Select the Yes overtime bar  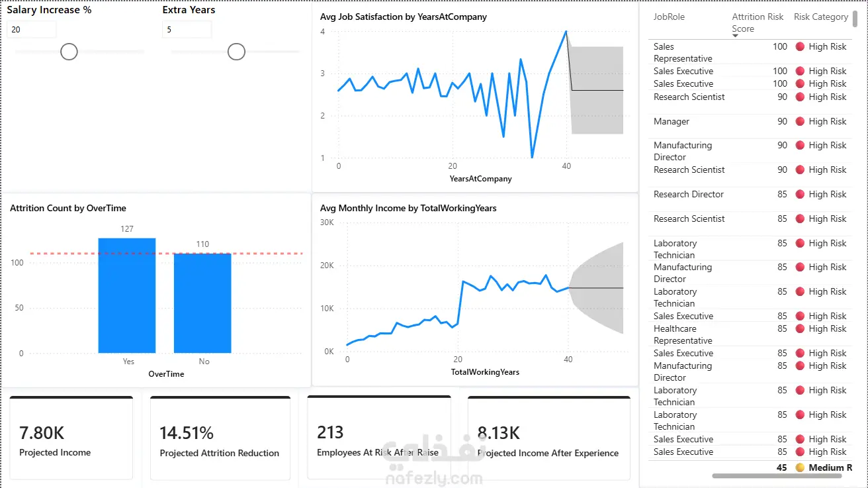click(x=127, y=295)
